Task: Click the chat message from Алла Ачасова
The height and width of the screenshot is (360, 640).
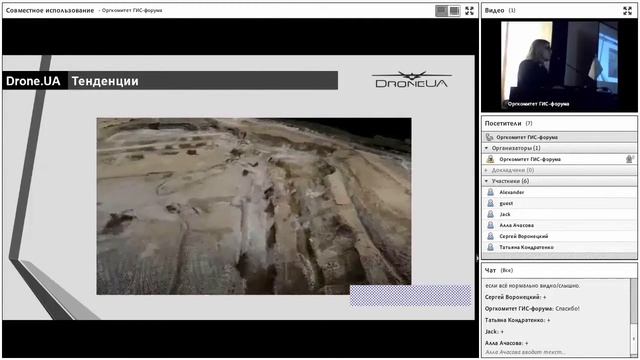Action: [x=507, y=343]
